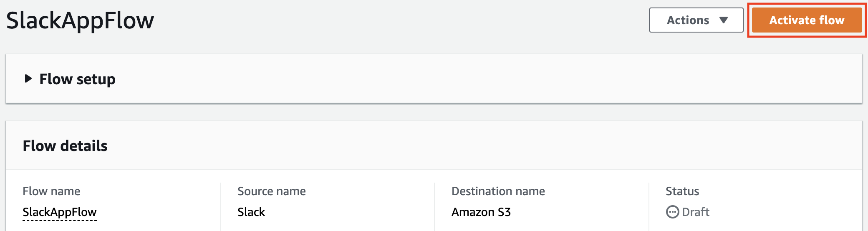Click the Draft status icon
868x231 pixels.
672,212
